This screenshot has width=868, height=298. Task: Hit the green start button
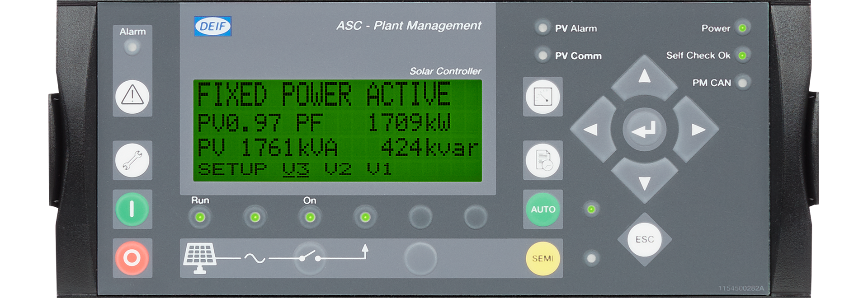(132, 209)
